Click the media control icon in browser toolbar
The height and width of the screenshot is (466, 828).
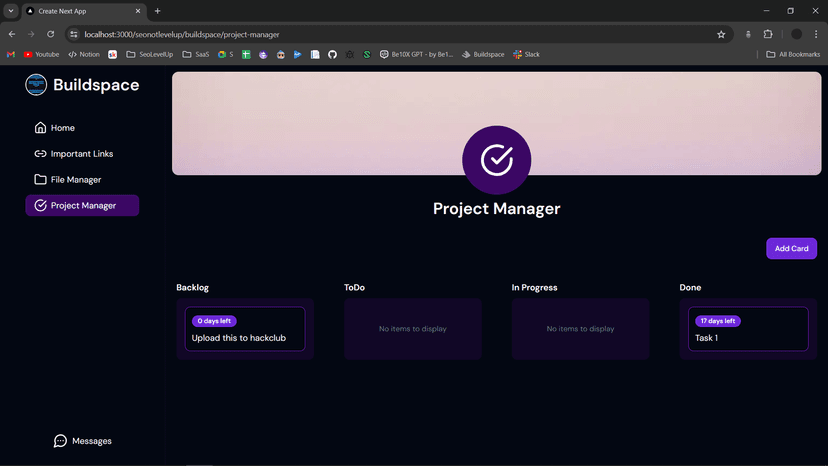point(748,34)
